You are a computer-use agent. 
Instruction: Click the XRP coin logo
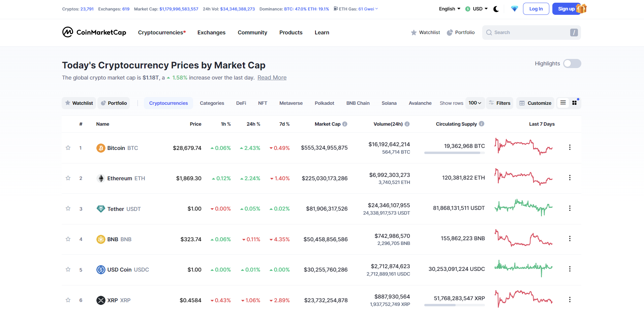101,300
